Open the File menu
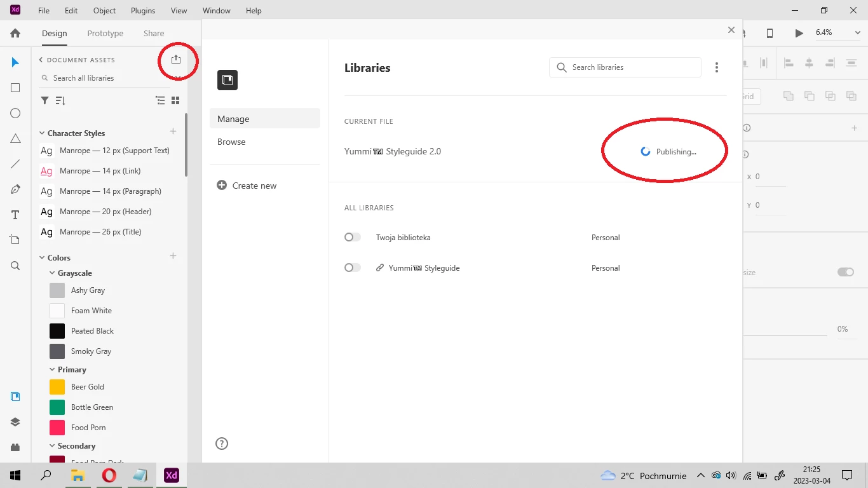 (44, 11)
